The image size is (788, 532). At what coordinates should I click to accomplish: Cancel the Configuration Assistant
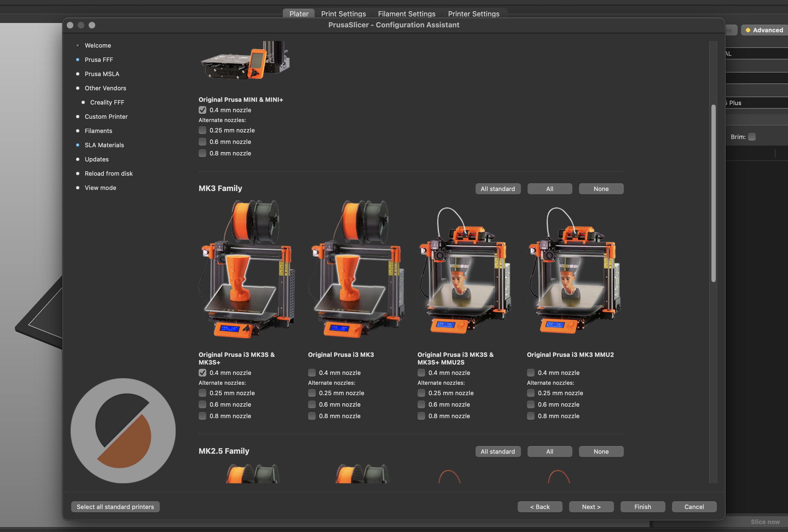pos(694,507)
